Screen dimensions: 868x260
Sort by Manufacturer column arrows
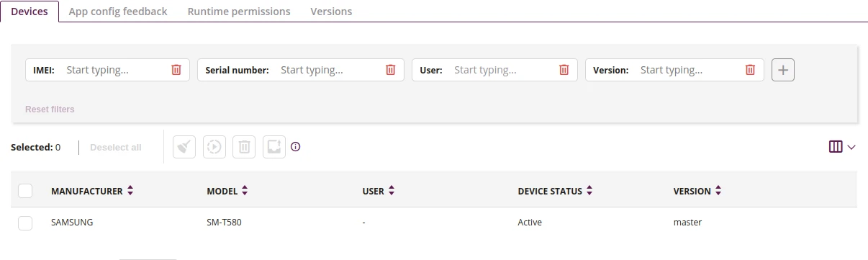pyautogui.click(x=130, y=191)
